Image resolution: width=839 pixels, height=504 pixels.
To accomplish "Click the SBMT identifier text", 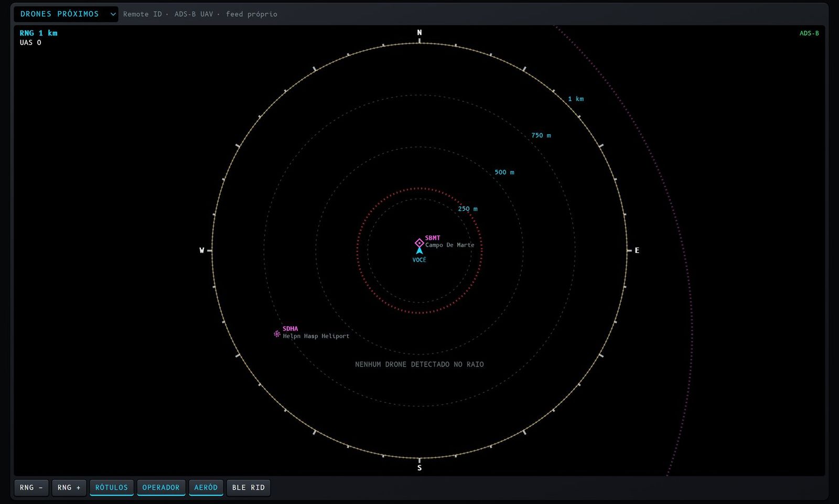I will pos(433,238).
